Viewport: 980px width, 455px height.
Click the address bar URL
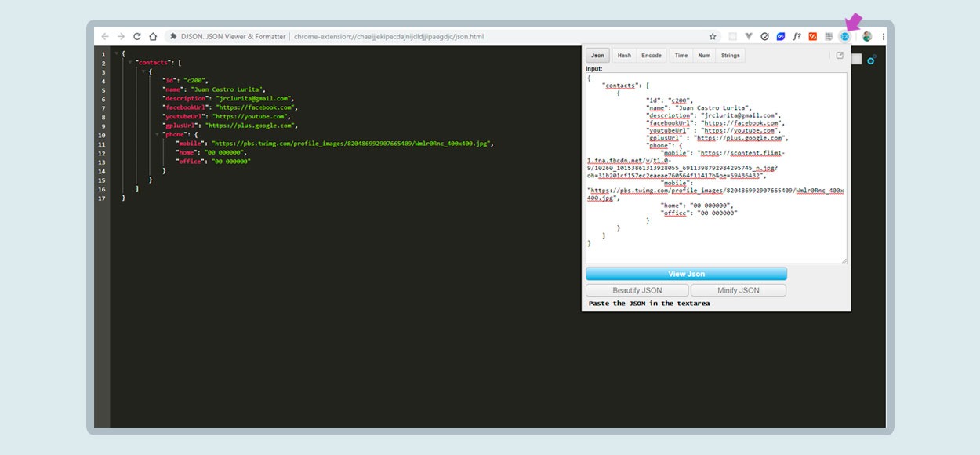click(x=388, y=36)
